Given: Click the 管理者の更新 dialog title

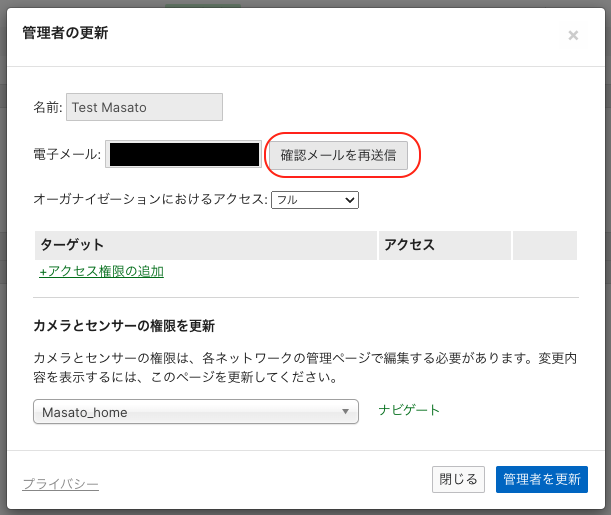Looking at the screenshot, I should [x=65, y=33].
